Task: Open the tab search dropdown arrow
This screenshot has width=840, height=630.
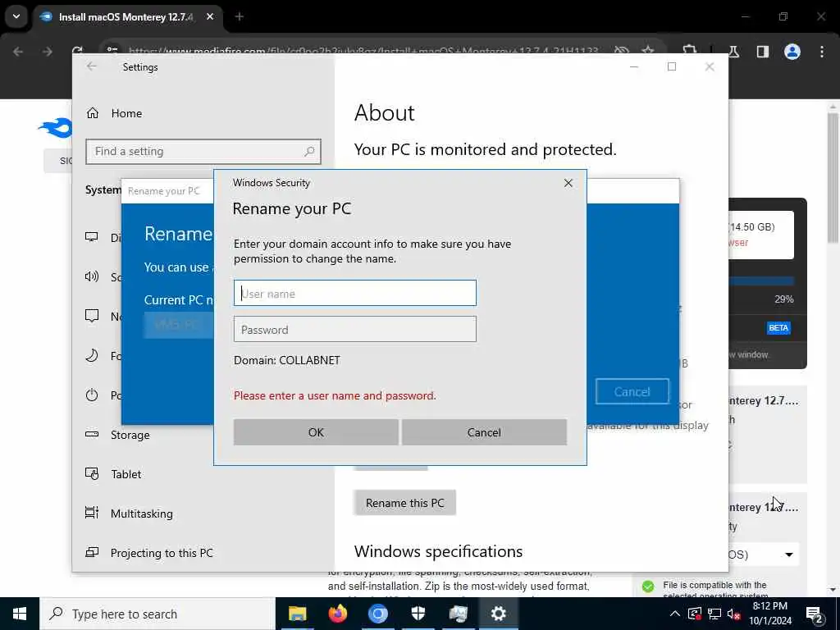Action: click(x=16, y=16)
